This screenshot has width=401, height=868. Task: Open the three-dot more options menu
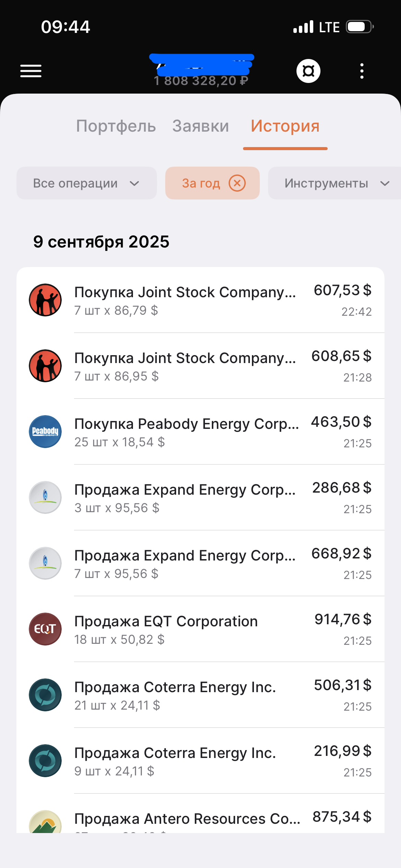[x=362, y=71]
